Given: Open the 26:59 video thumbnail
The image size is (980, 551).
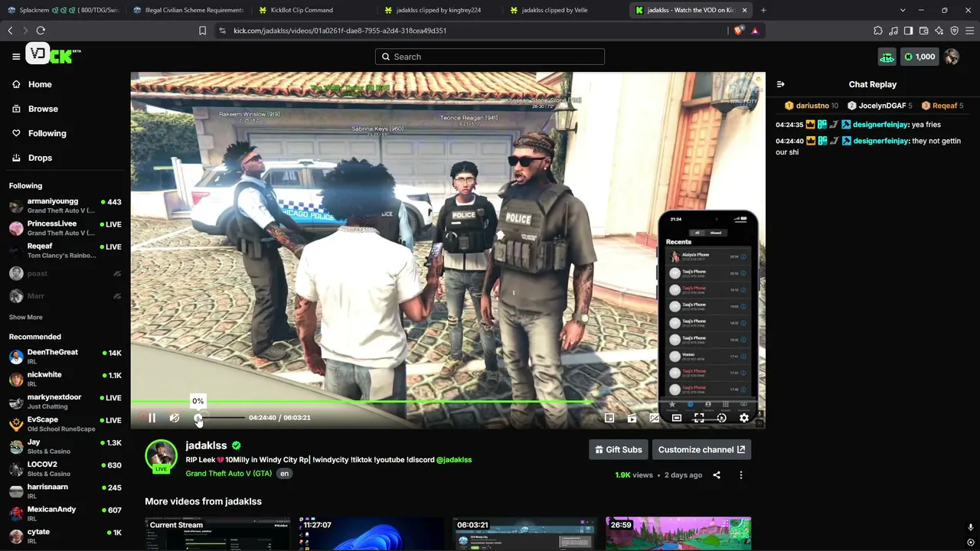Looking at the screenshot, I should [678, 533].
